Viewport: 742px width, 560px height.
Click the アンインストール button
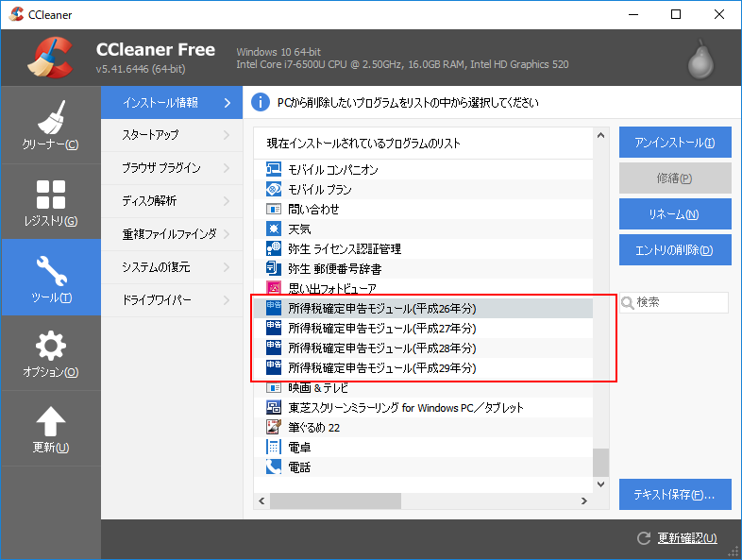pyautogui.click(x=675, y=142)
